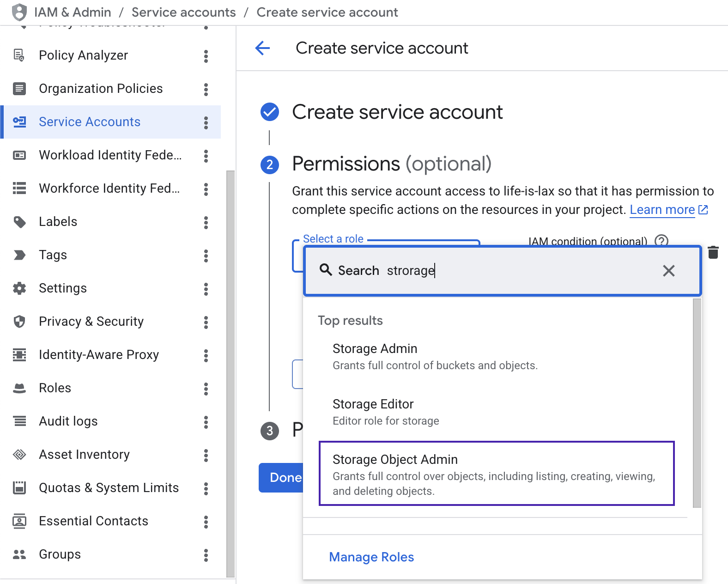The image size is (728, 584).
Task: Click the Service Accounts key icon
Action: (x=19, y=122)
